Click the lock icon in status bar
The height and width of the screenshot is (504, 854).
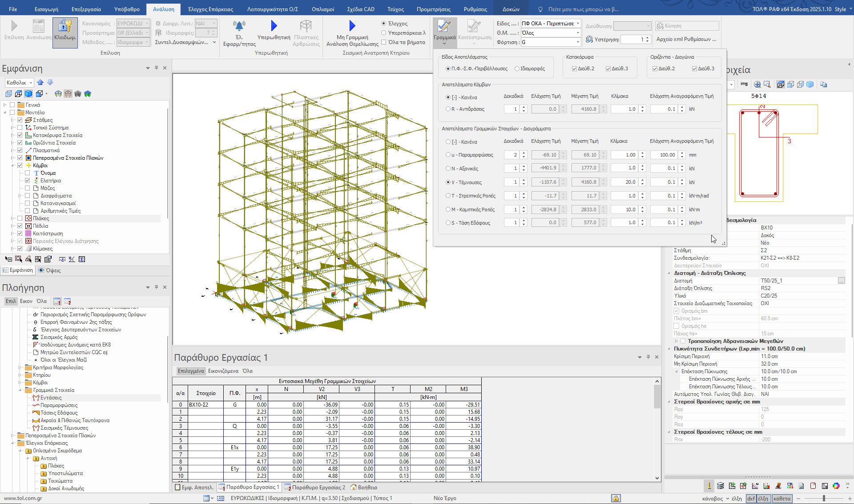pos(616,498)
